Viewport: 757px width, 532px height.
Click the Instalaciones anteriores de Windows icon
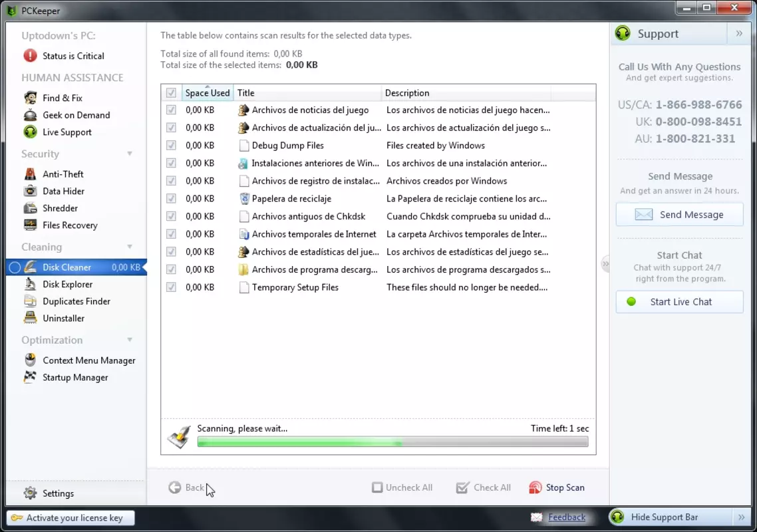(x=243, y=163)
